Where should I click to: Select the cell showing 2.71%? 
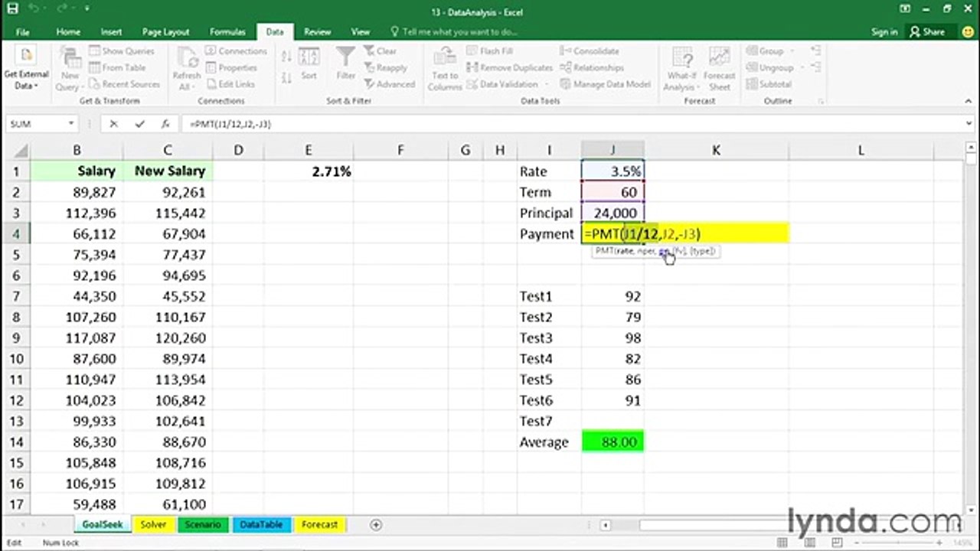[x=309, y=171]
